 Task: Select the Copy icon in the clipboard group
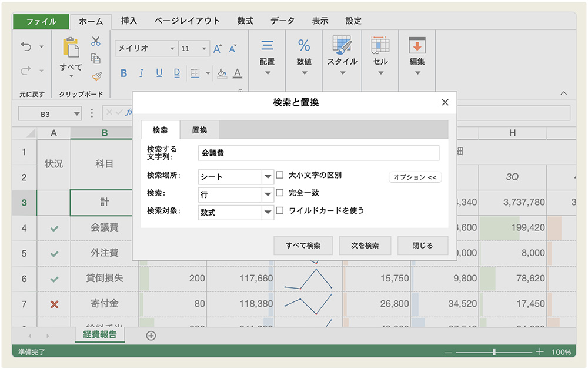[x=96, y=59]
